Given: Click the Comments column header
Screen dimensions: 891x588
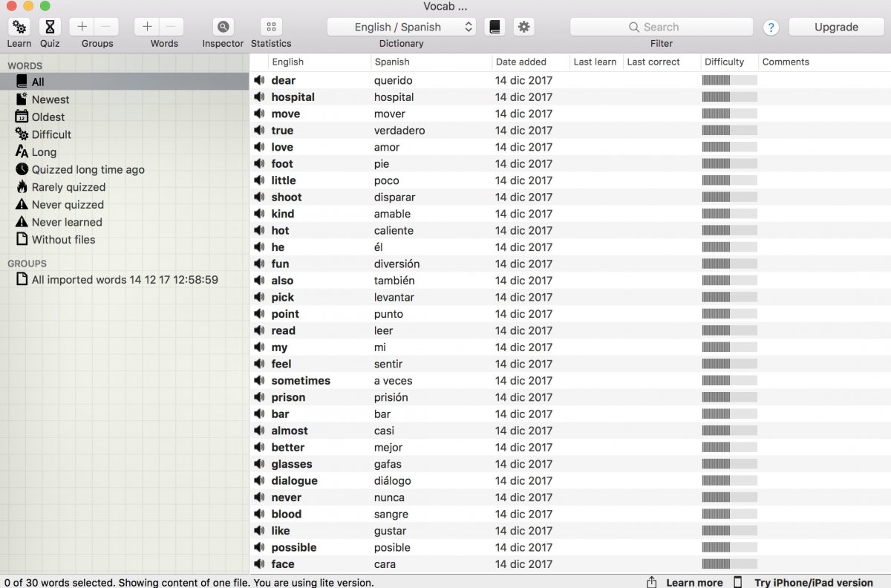Looking at the screenshot, I should click(x=824, y=62).
